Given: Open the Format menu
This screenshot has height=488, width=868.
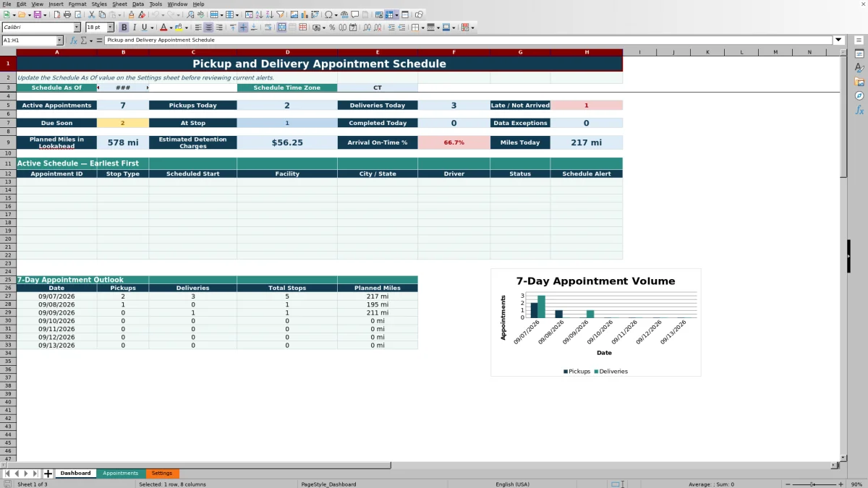Looking at the screenshot, I should point(77,4).
